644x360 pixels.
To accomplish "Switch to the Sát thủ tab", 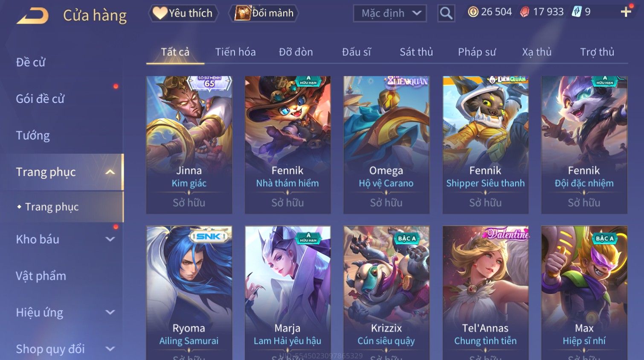I will [x=416, y=52].
